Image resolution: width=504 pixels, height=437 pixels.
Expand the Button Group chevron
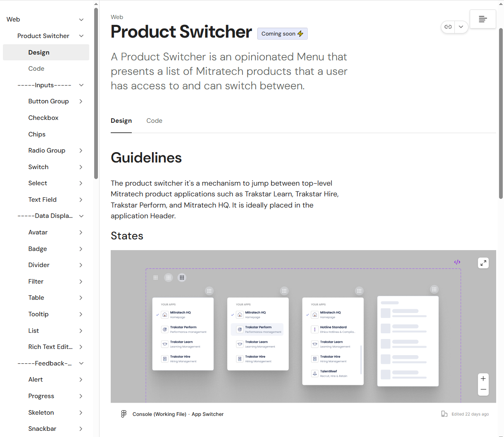(81, 101)
